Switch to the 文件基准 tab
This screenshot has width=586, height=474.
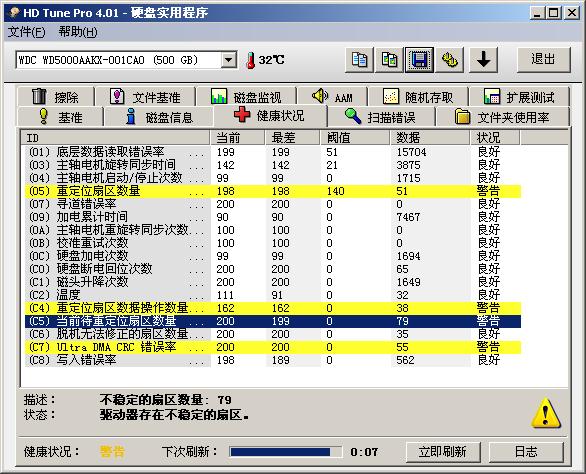145,97
